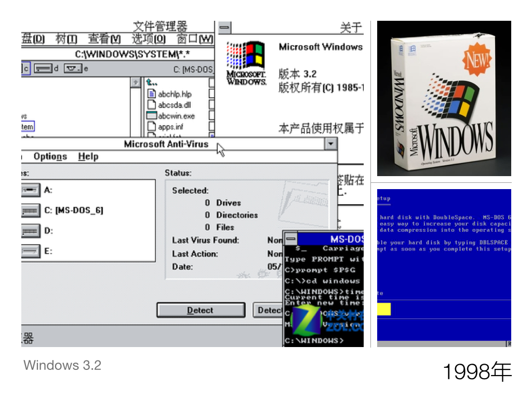
Task: Click the yellow highlighted block in DOS setup
Action: click(384, 310)
